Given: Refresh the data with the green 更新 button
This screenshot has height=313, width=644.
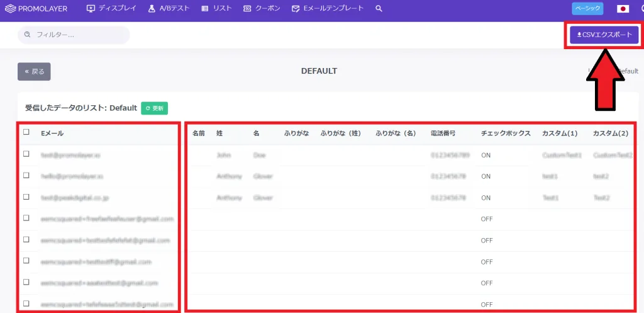Looking at the screenshot, I should pyautogui.click(x=155, y=108).
